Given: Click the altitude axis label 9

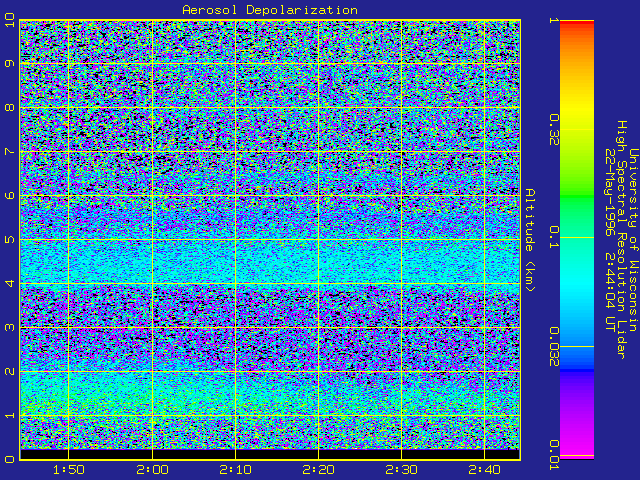Looking at the screenshot, I should click(9, 63).
